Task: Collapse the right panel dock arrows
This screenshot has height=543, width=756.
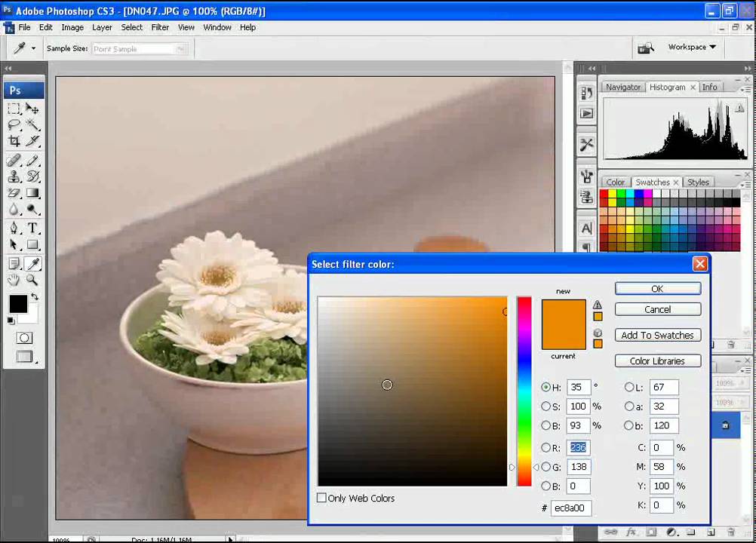Action: point(747,69)
